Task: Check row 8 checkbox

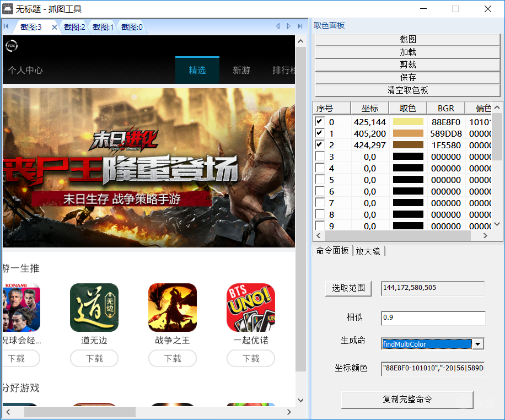Action: (320, 214)
